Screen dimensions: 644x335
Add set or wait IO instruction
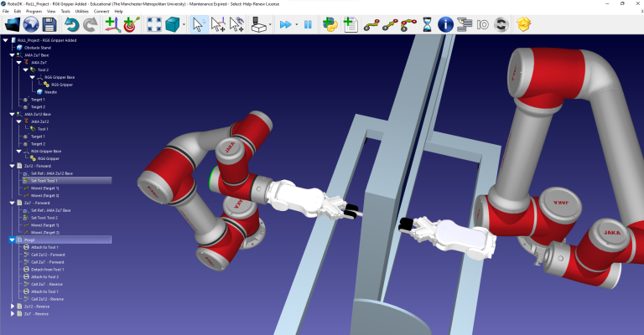click(483, 24)
